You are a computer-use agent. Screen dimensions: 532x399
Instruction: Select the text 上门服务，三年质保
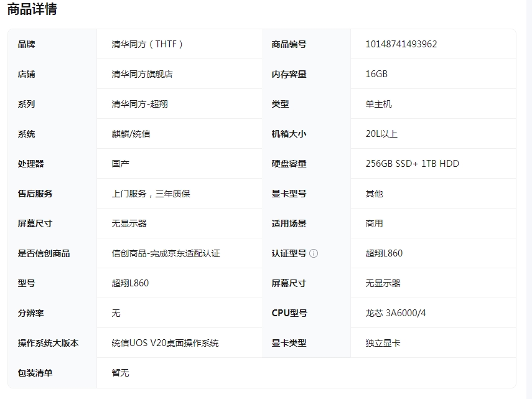click(151, 194)
